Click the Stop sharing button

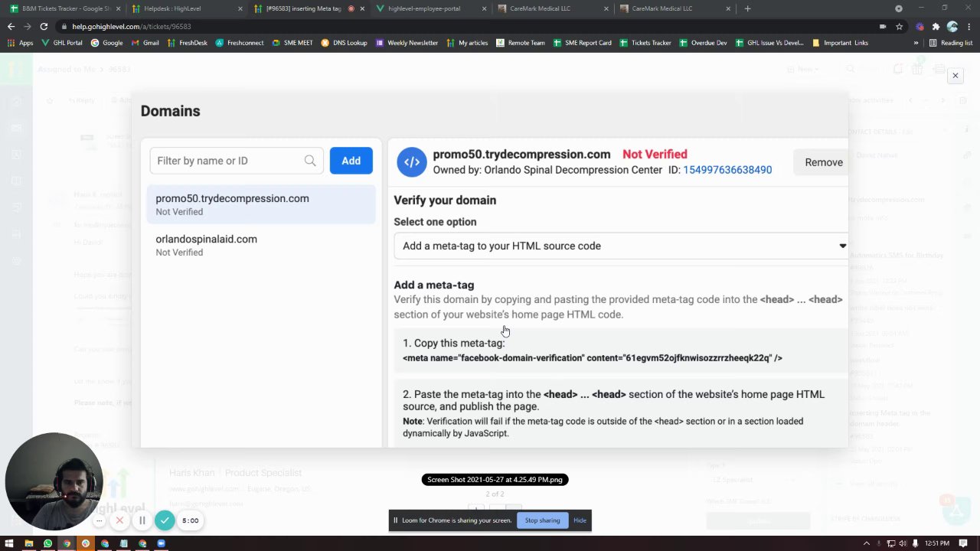(x=542, y=520)
